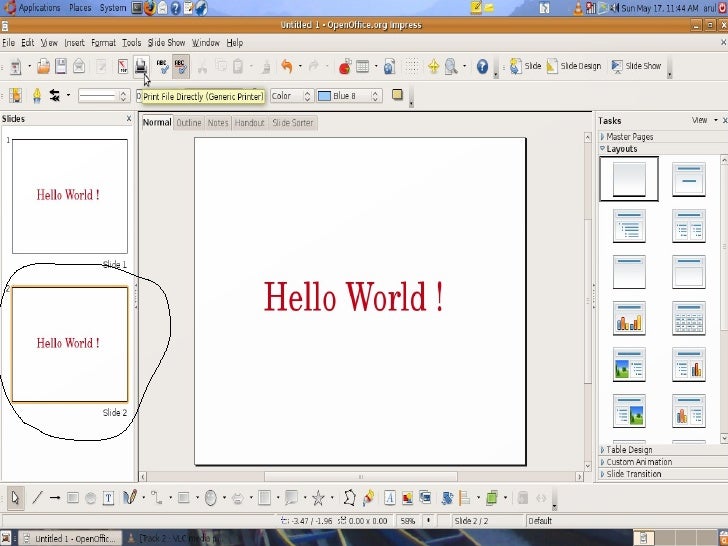Select Slide 1 thumbnail in Slides panel
The width and height of the screenshot is (728, 546).
click(70, 196)
